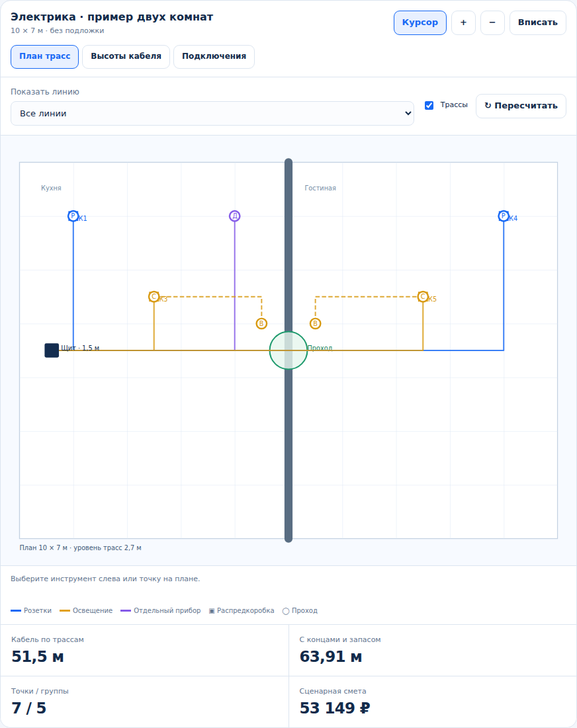Click the 7 / 5 points value
Viewport: 577px width, 728px height.
coord(29,708)
